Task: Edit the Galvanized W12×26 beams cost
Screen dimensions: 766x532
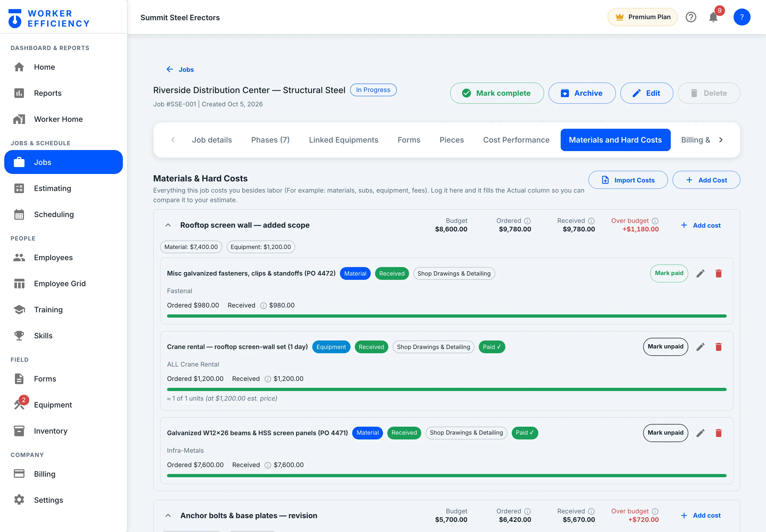Action: (x=700, y=433)
